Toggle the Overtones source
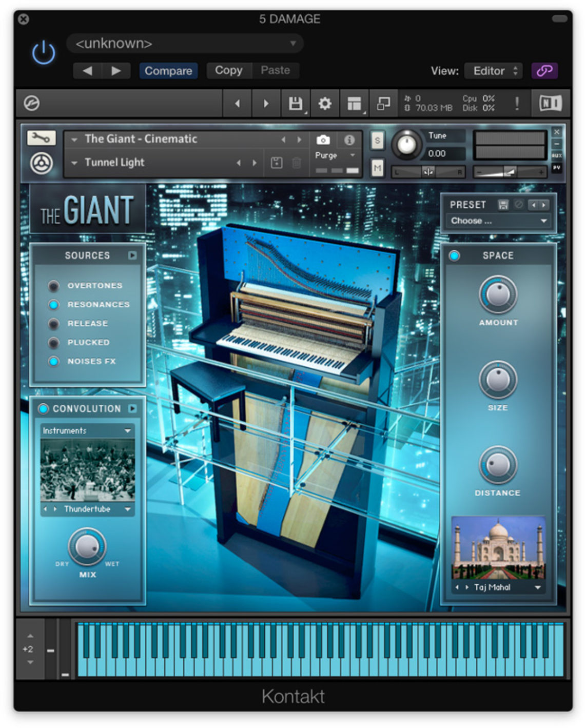 (x=53, y=286)
